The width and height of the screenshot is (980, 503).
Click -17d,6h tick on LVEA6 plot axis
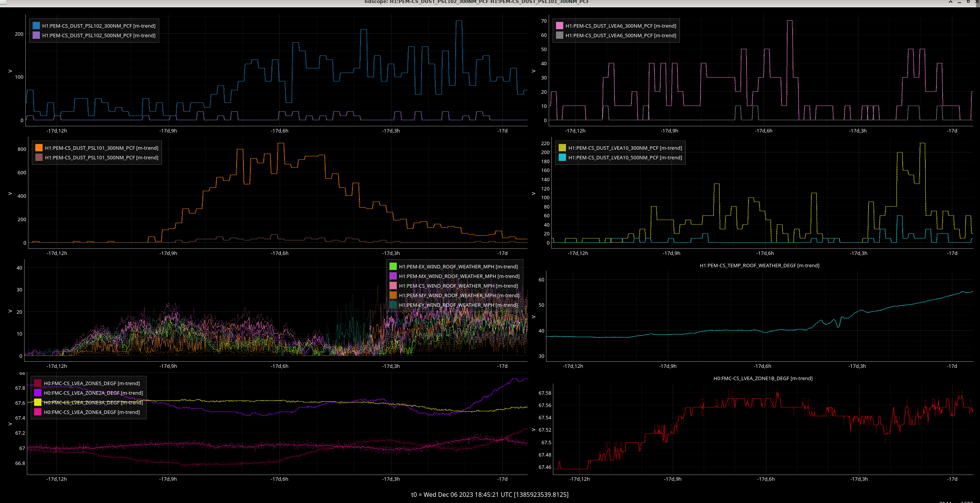(x=764, y=131)
